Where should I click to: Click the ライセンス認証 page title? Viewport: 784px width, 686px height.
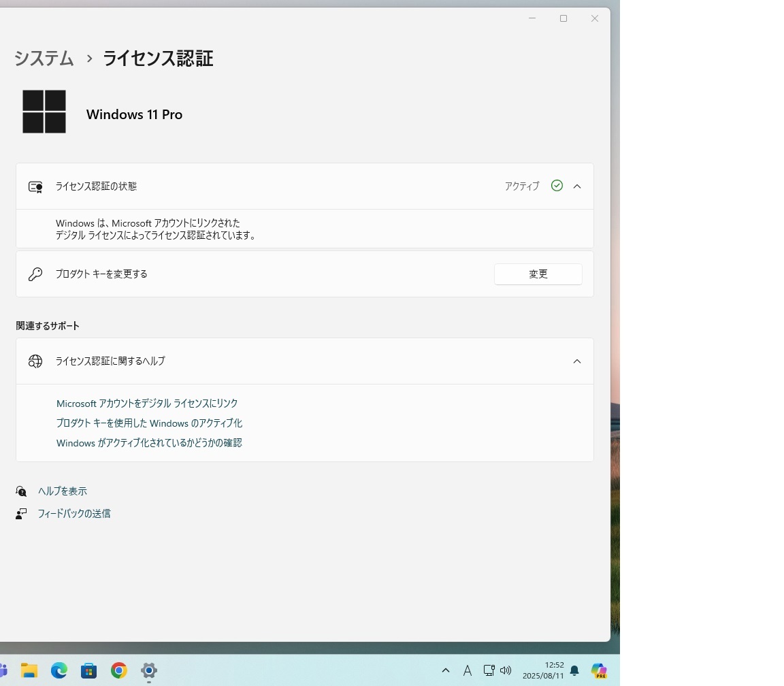(158, 59)
